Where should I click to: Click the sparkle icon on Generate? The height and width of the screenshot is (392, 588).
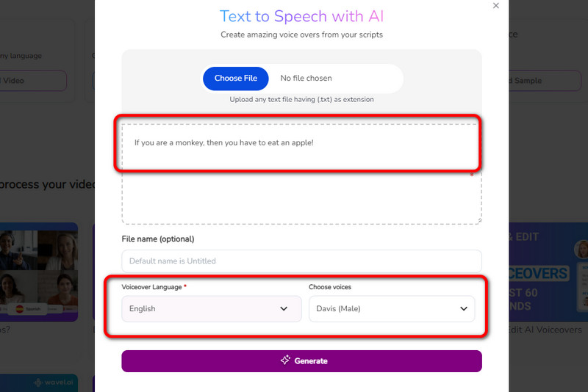[x=285, y=360]
